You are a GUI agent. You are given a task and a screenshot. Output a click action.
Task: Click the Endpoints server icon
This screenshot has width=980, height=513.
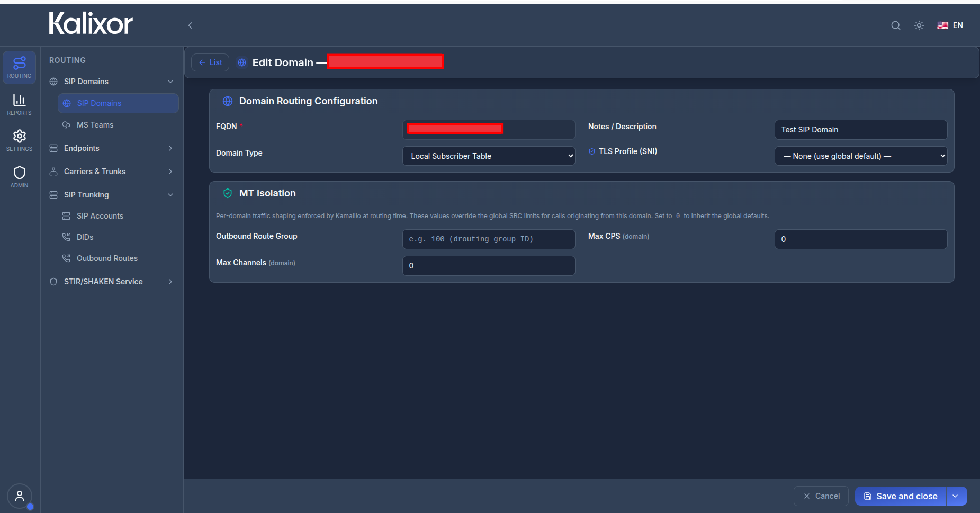point(53,148)
